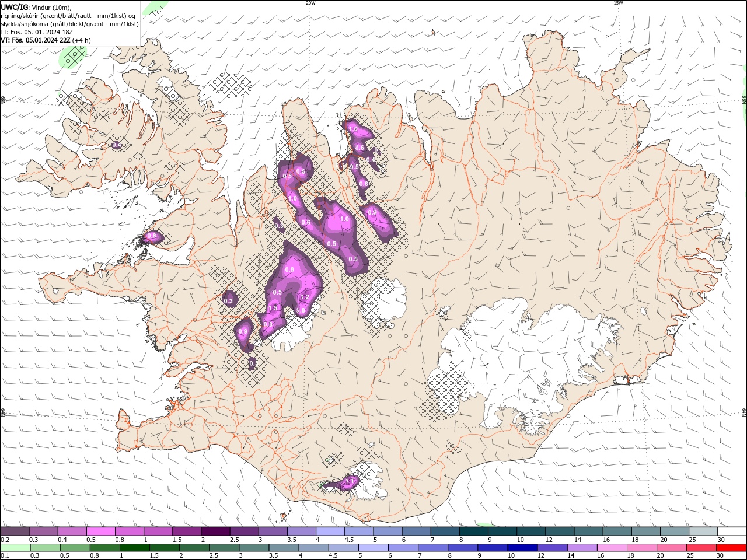
Task: Select the pale lavender 4 snow legend swatch
Action: pos(330,531)
